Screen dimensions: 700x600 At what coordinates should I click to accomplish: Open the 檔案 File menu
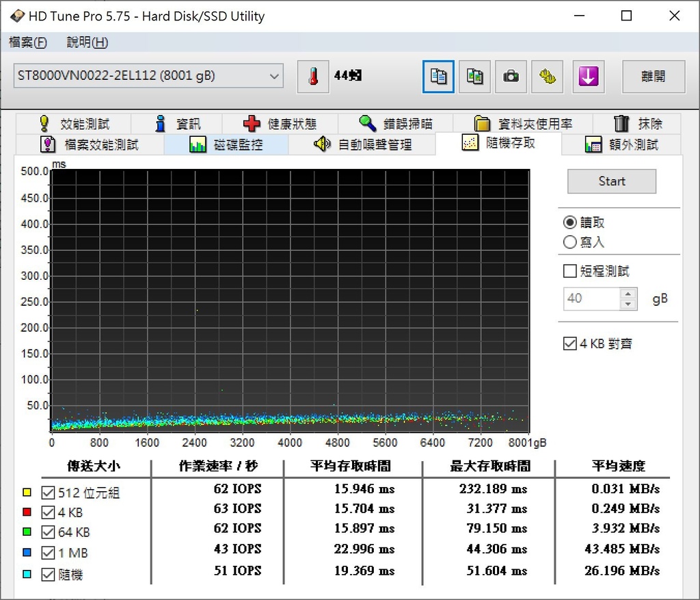click(27, 42)
